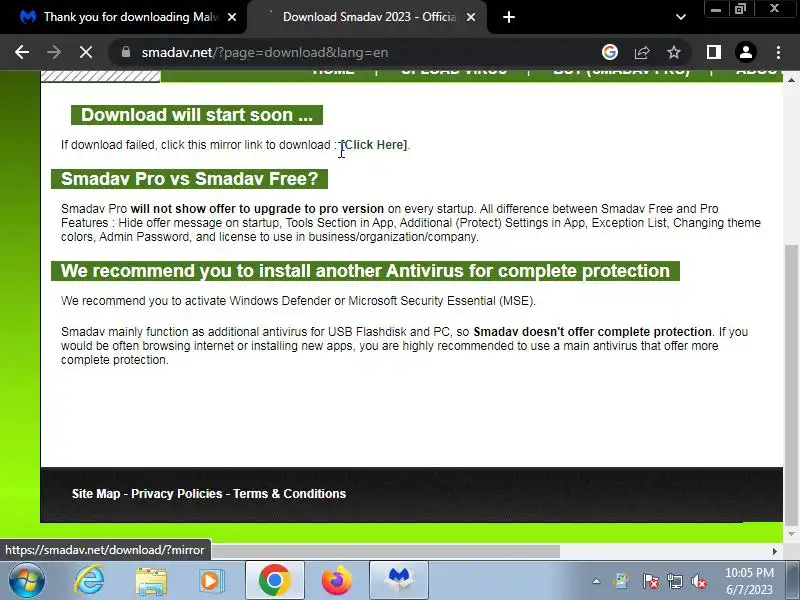Screen dimensions: 800x600
Task: Click the Malwarebytes installer taskbar icon
Action: pos(399,580)
